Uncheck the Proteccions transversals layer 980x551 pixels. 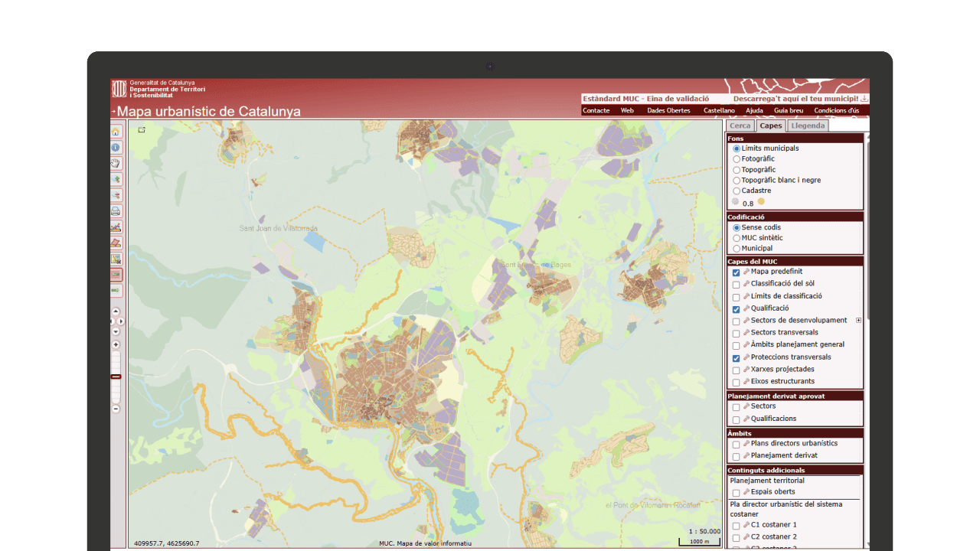coord(737,358)
